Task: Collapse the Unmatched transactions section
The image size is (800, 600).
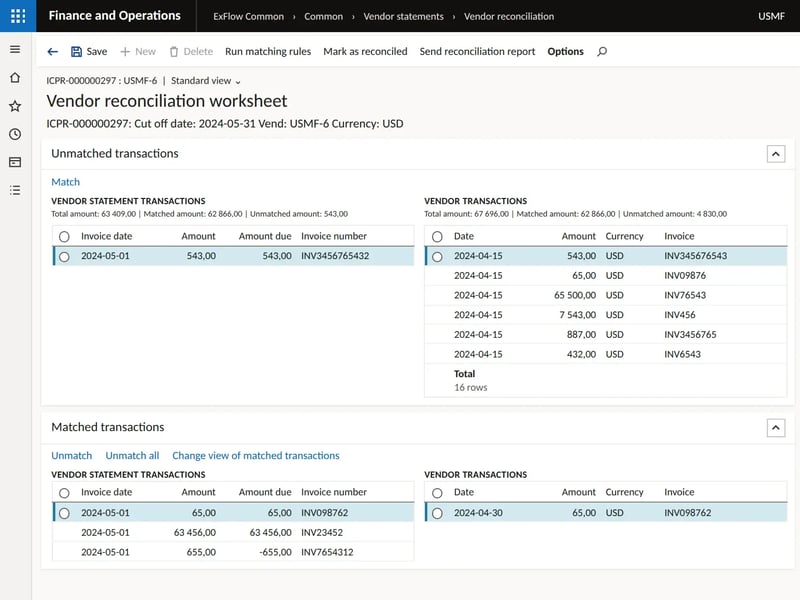Action: click(x=776, y=154)
